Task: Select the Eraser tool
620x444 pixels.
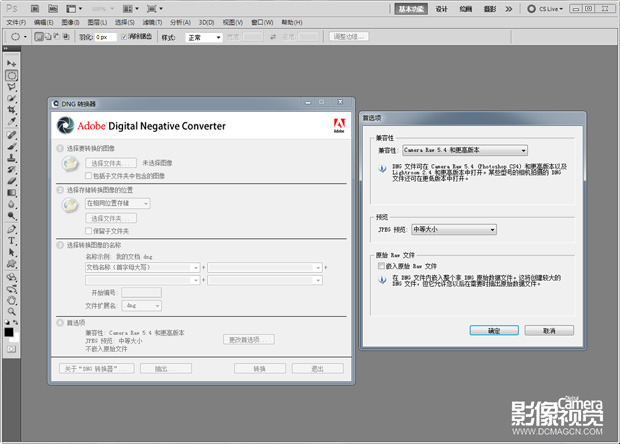Action: [x=11, y=181]
